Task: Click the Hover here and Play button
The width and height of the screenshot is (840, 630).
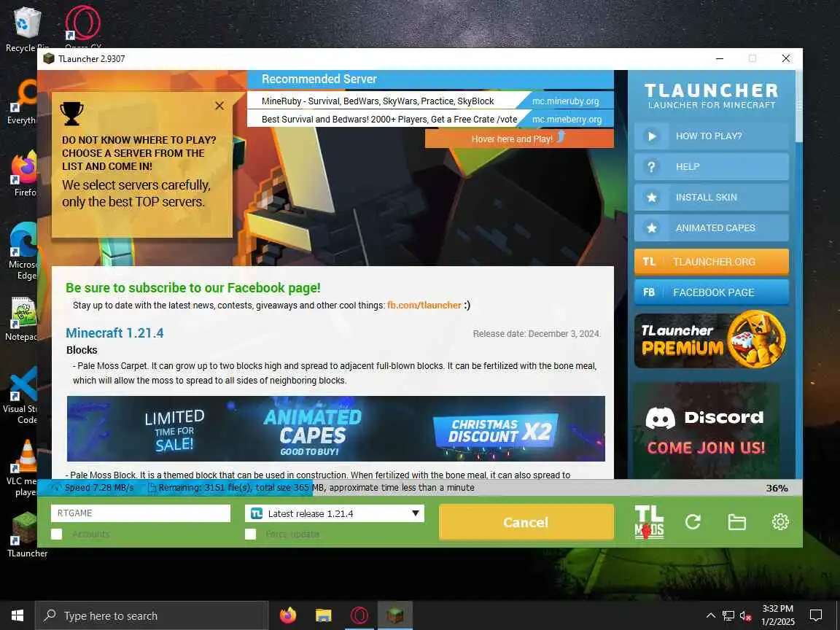Action: tap(519, 139)
